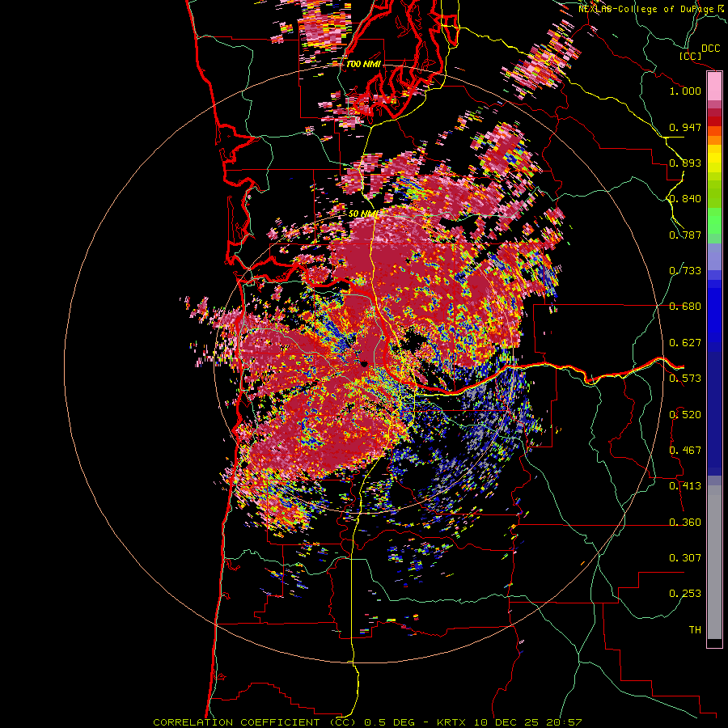This screenshot has width=728, height=728.
Task: Click the 50 NMI range ring label
Action: [x=363, y=214]
